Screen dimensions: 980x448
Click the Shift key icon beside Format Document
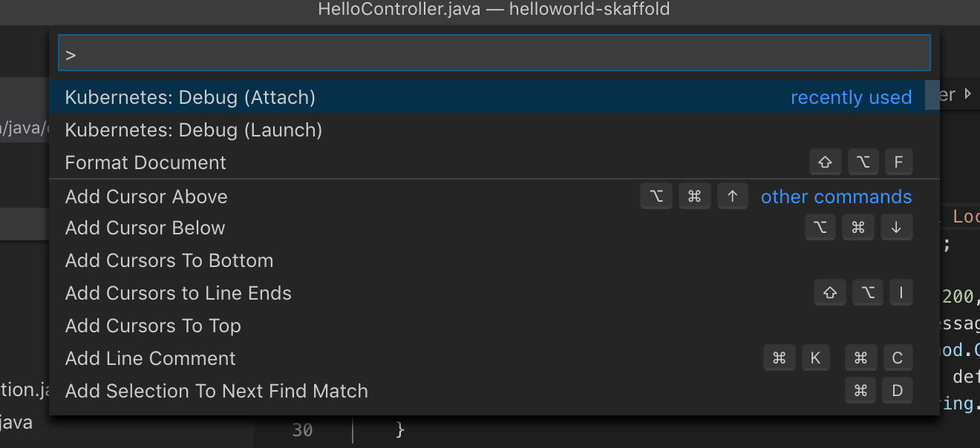point(826,162)
